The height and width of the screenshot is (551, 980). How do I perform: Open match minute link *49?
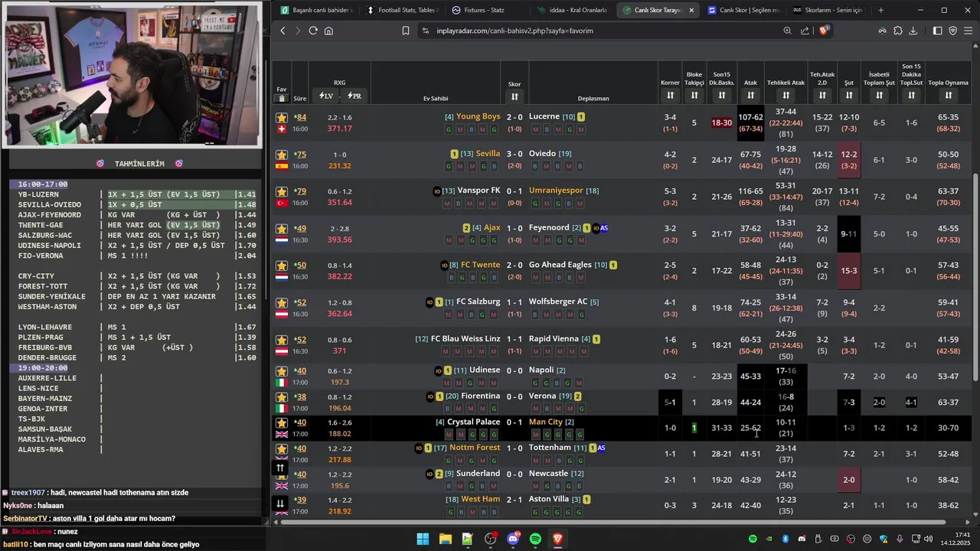[x=300, y=229]
